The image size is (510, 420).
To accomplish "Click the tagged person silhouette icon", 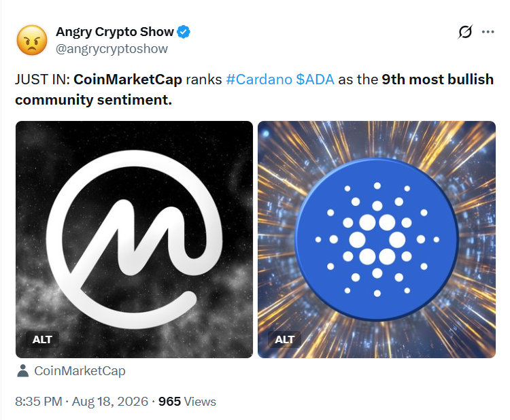I will pyautogui.click(x=22, y=371).
